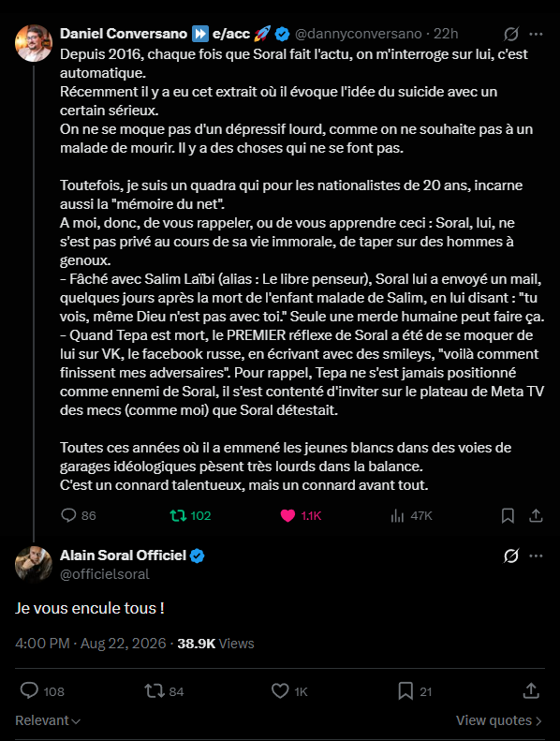Reply to Alain Soral's post with 108 replies

click(42, 691)
